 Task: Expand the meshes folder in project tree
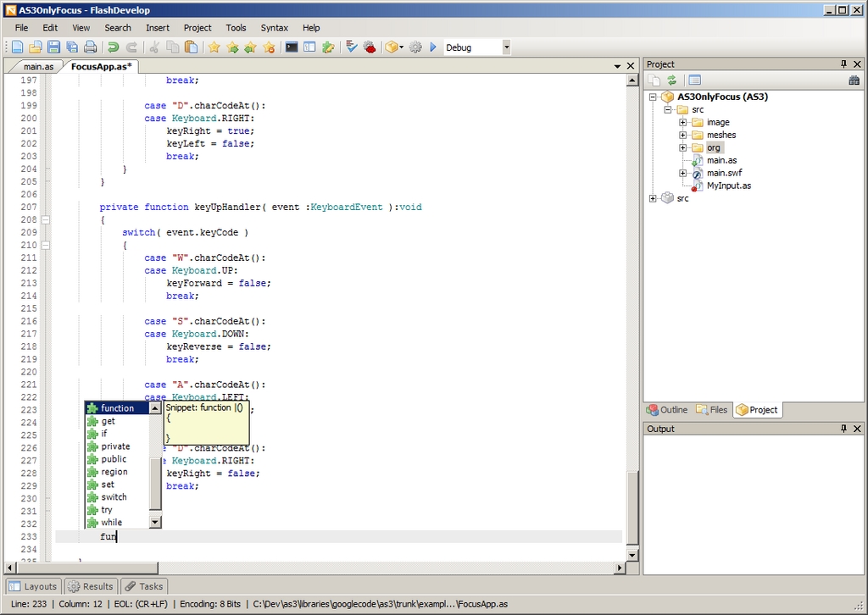[683, 135]
